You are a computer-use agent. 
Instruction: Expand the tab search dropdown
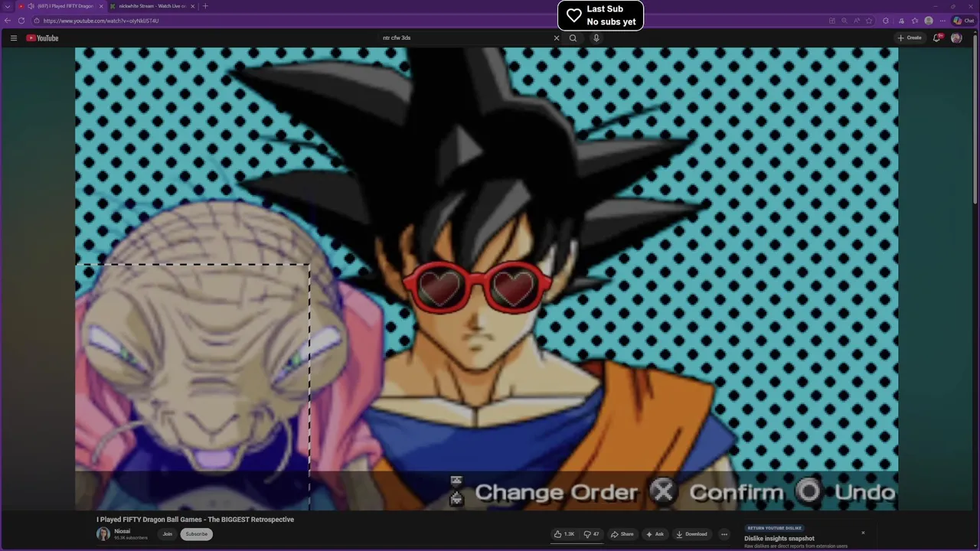6,6
